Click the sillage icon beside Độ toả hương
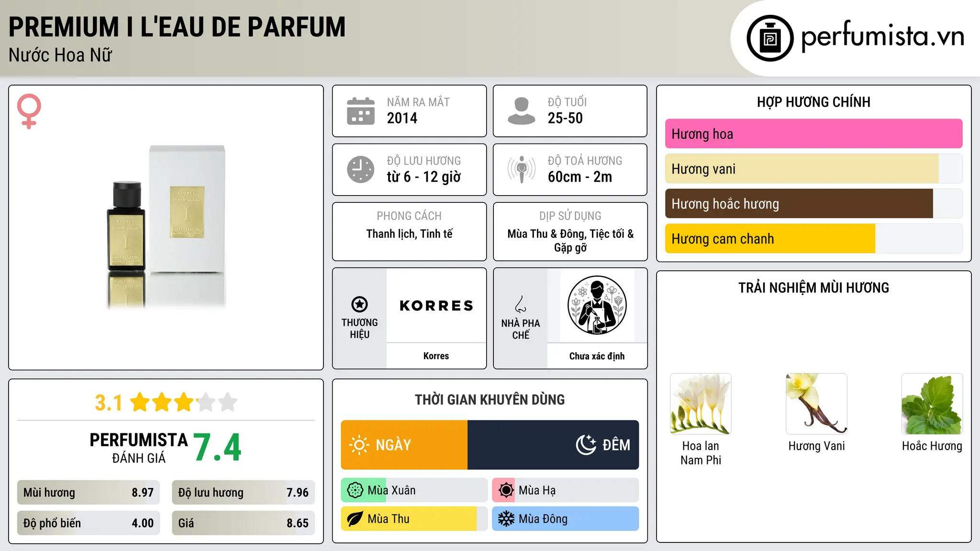 tap(522, 169)
